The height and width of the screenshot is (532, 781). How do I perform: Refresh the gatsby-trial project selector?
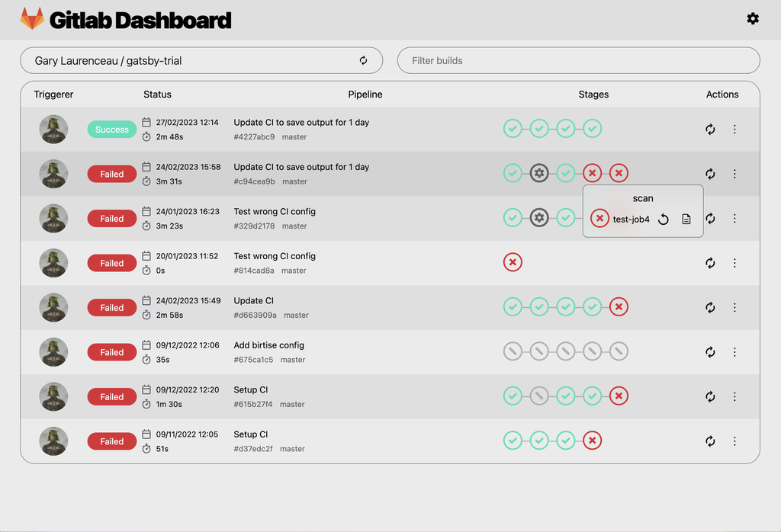[363, 60]
